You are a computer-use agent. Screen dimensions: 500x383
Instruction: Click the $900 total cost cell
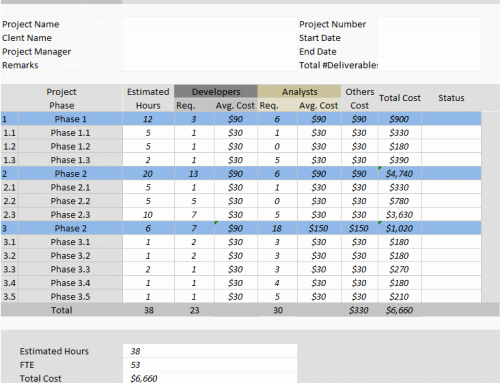(x=400, y=119)
